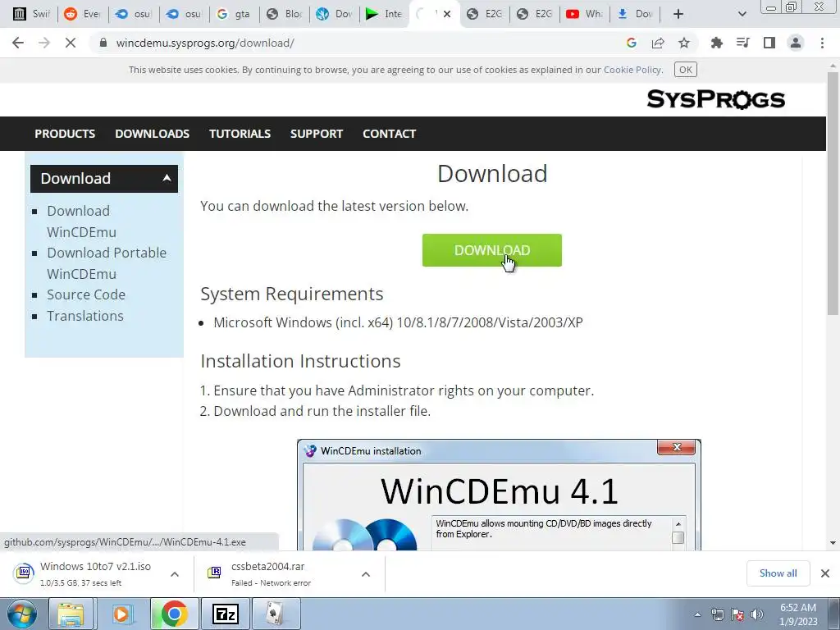Open the Extensions puzzle icon
Image resolution: width=840 pixels, height=630 pixels.
pyautogui.click(x=716, y=43)
